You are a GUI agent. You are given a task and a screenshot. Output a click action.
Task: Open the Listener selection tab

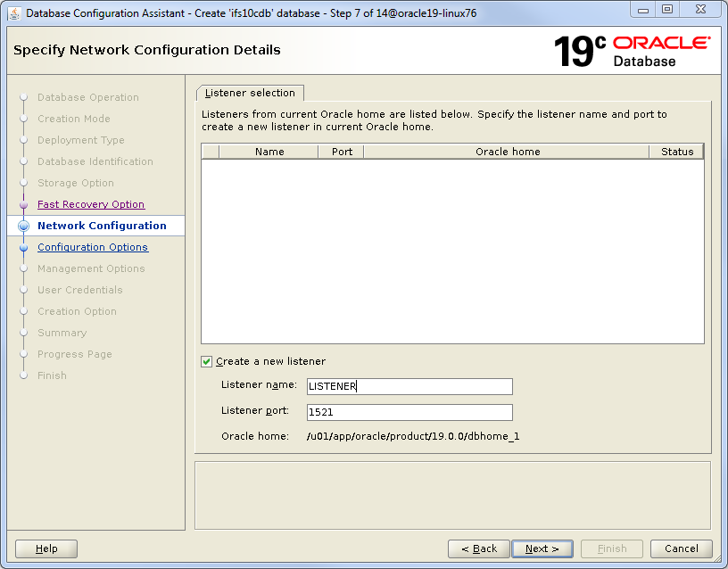(x=250, y=93)
